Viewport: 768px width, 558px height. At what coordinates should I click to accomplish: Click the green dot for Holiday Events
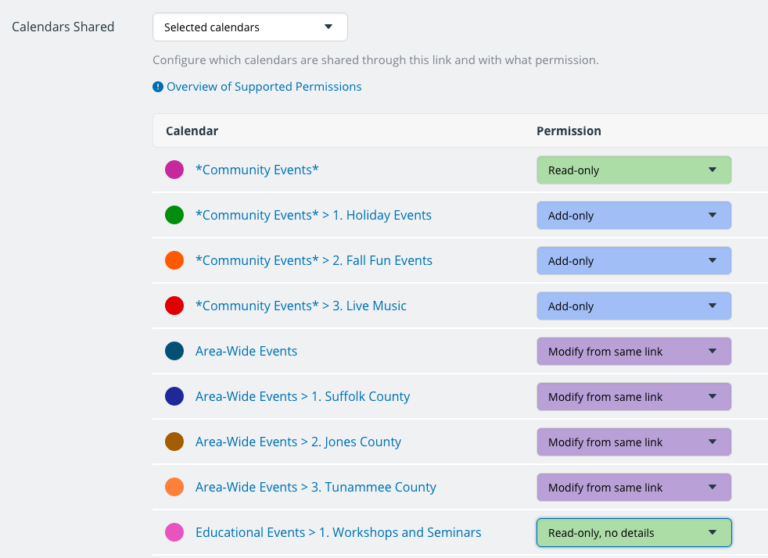tap(174, 215)
